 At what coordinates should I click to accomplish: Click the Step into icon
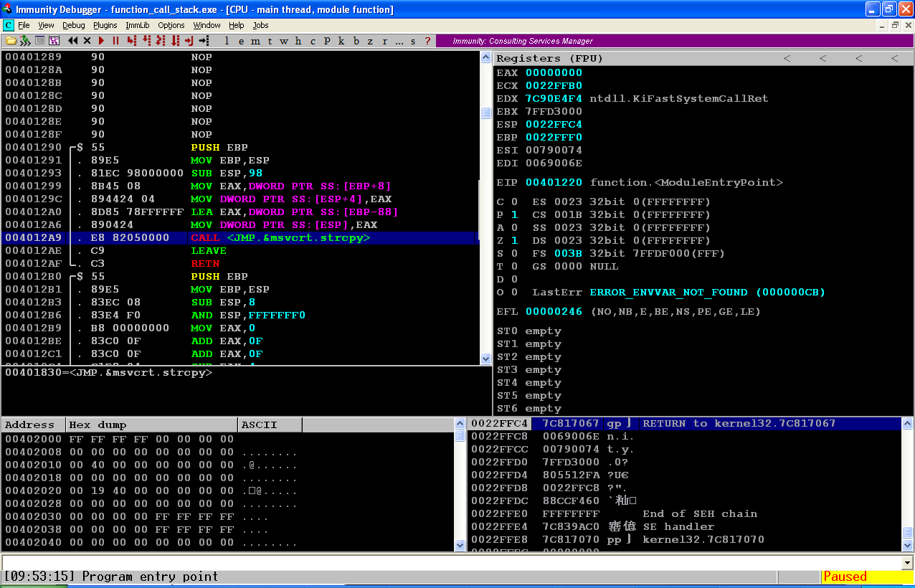(131, 41)
